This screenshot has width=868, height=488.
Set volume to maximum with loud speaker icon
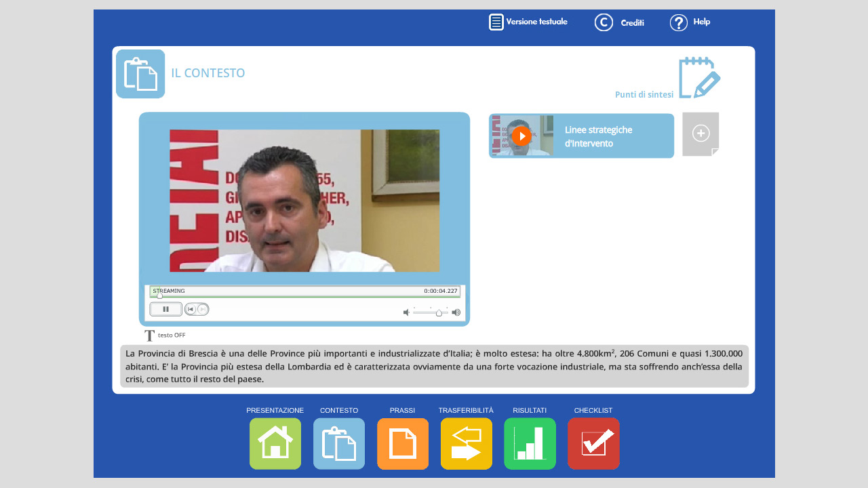(x=456, y=312)
